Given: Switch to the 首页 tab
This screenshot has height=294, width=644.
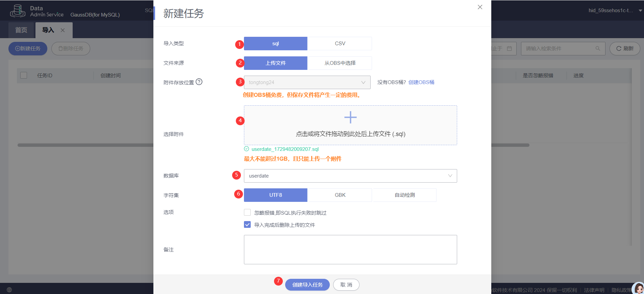Looking at the screenshot, I should [21, 30].
